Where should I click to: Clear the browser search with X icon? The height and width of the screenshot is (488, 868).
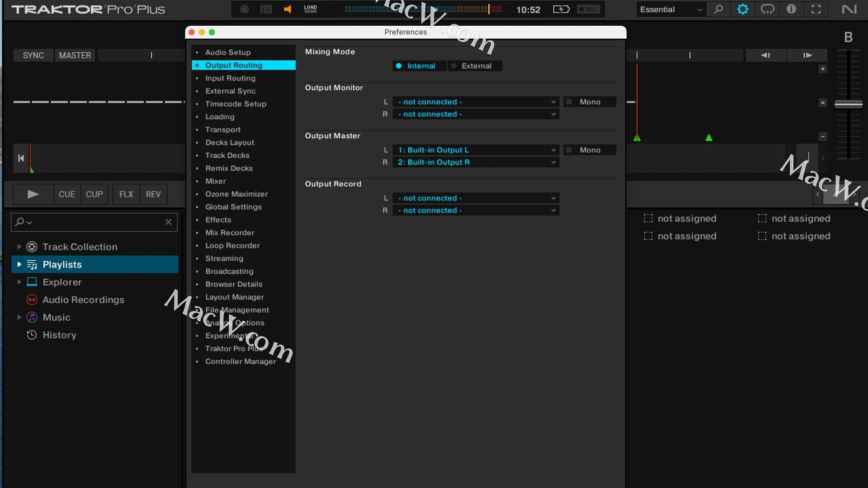point(168,222)
